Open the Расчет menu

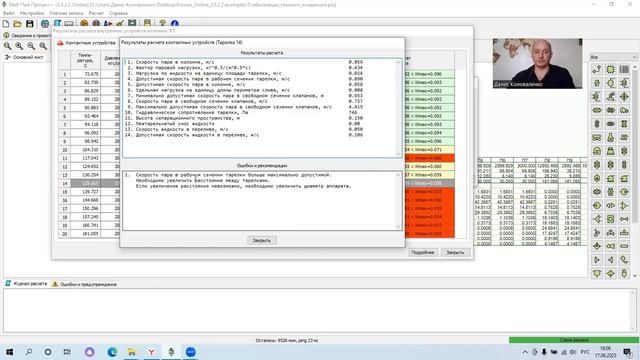pyautogui.click(x=96, y=13)
